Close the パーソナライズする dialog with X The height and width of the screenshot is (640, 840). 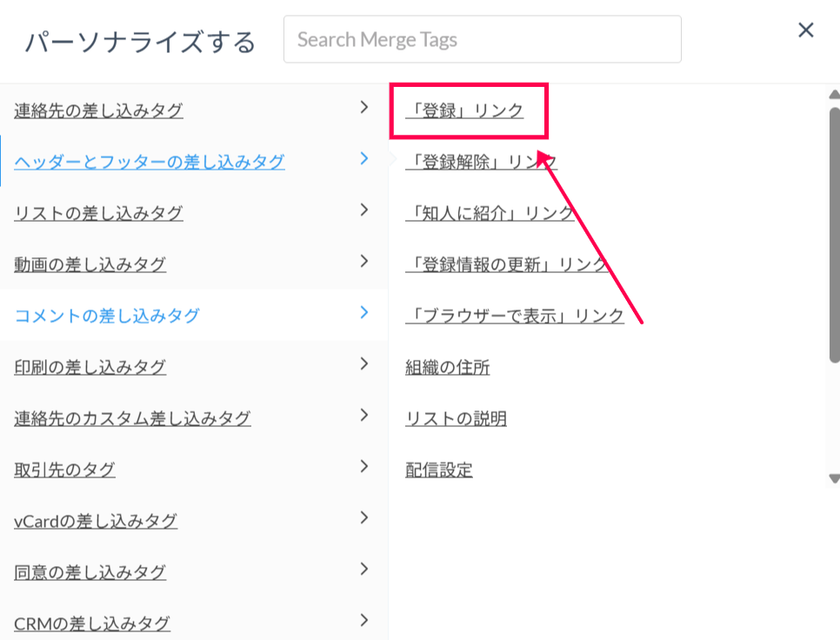(806, 30)
